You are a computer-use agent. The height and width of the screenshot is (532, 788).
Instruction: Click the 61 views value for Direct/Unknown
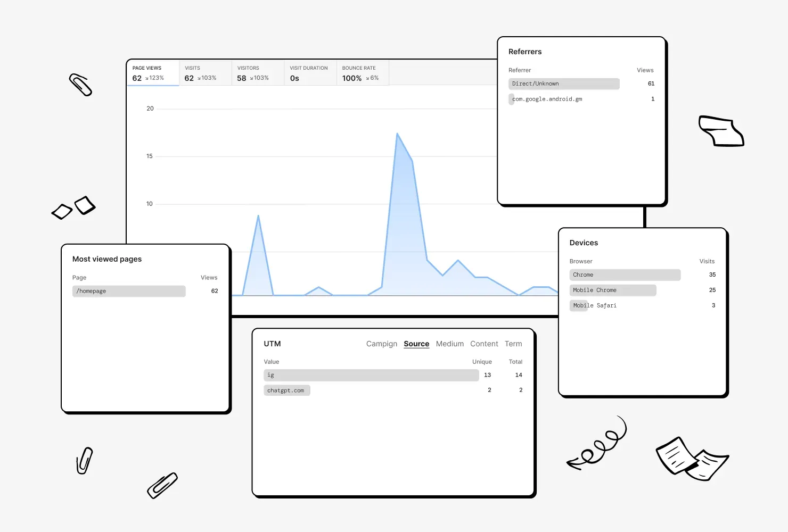pos(651,84)
